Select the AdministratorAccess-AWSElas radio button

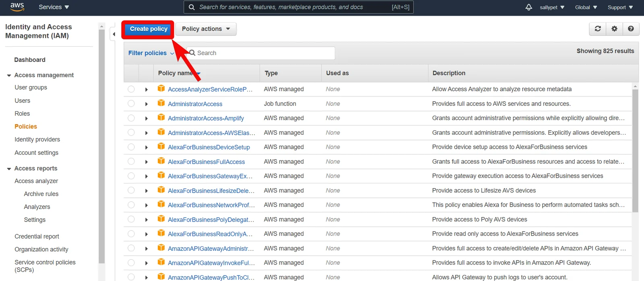(x=131, y=132)
